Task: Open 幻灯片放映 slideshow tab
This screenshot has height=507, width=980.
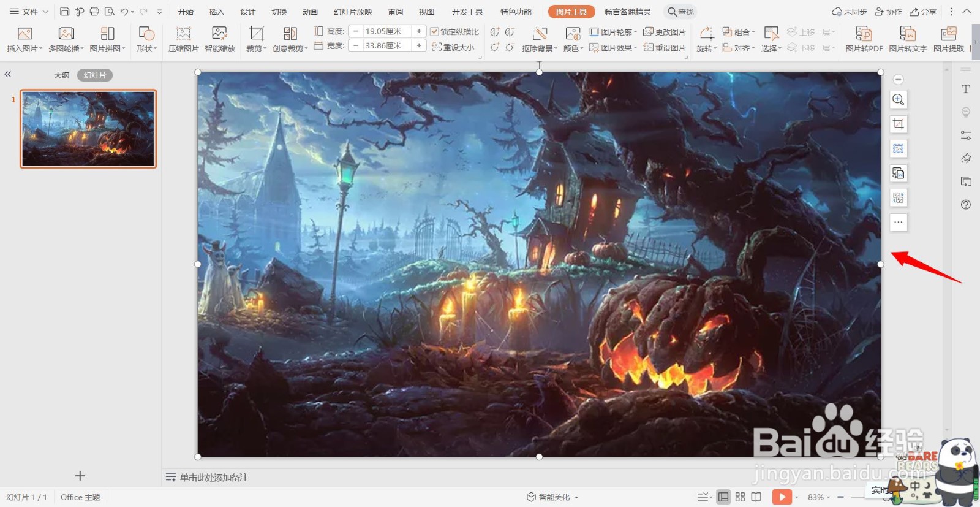Action: [353, 12]
